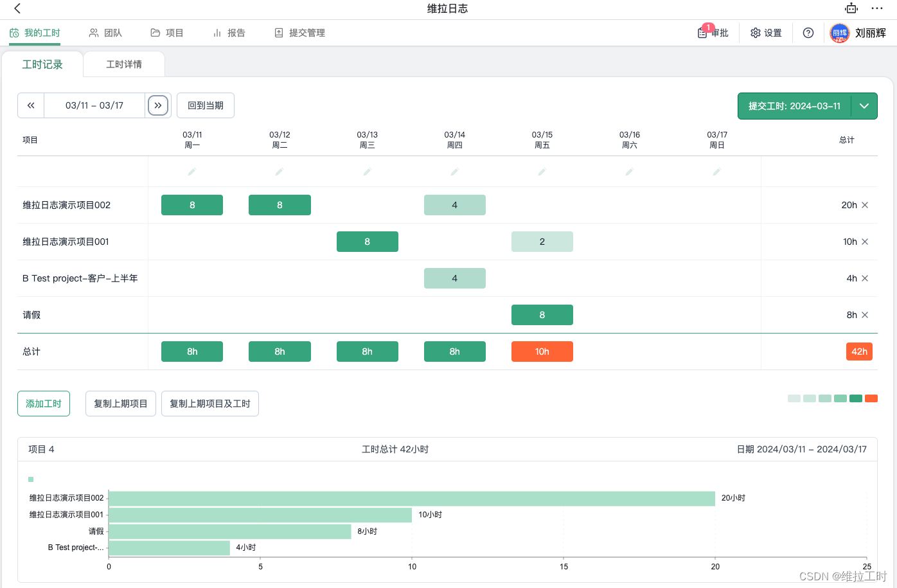This screenshot has height=588, width=897.
Task: Click the orange legend color swatch
Action: (x=871, y=398)
